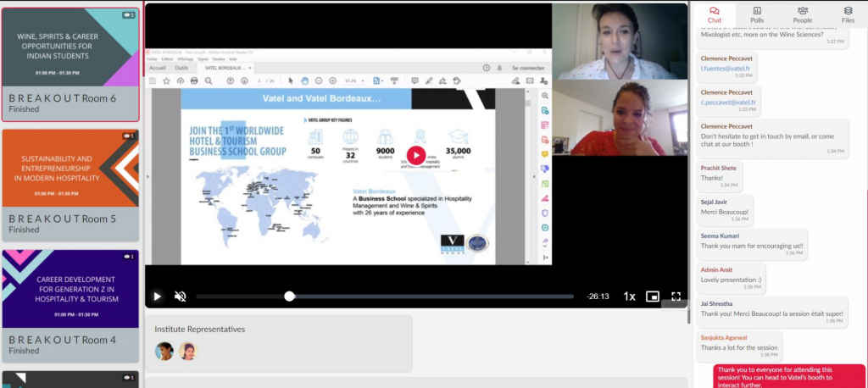The height and width of the screenshot is (388, 868).
Task: Click the Acrobat sign document icon
Action: point(442,80)
